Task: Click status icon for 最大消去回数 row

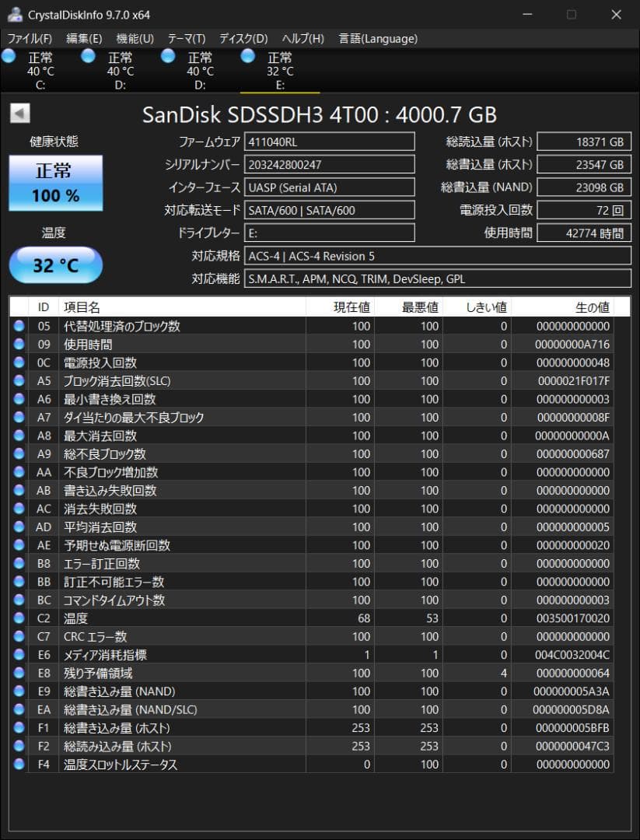Action: click(19, 435)
